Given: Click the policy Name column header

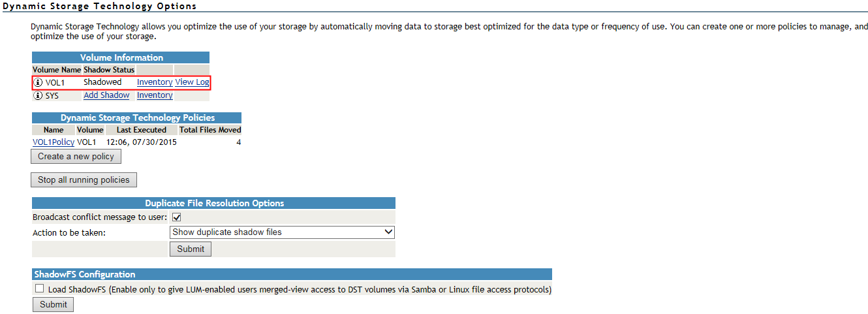Looking at the screenshot, I should click(54, 130).
